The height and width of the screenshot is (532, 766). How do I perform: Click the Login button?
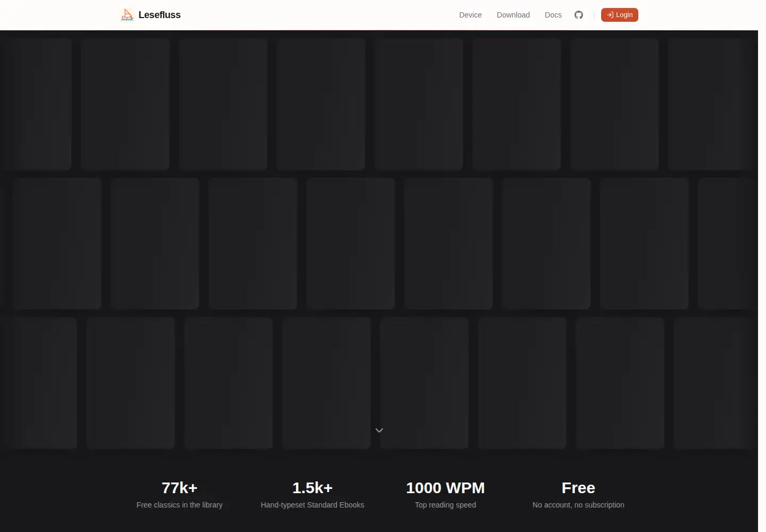620,15
